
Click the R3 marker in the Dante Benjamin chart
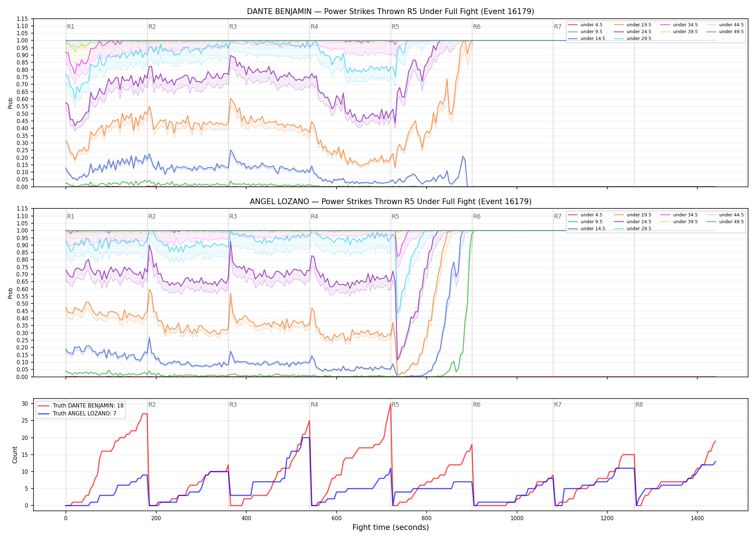[233, 27]
